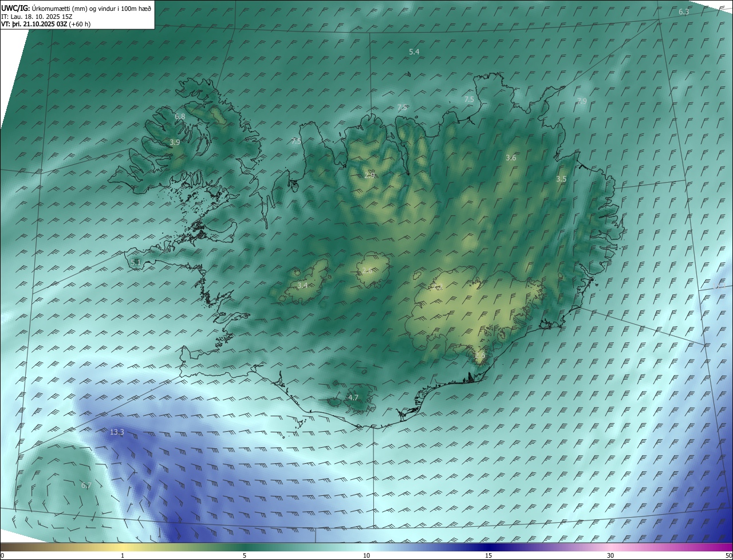The width and height of the screenshot is (733, 560).
Task: Click the 2.9 map value
Action: tap(369, 175)
